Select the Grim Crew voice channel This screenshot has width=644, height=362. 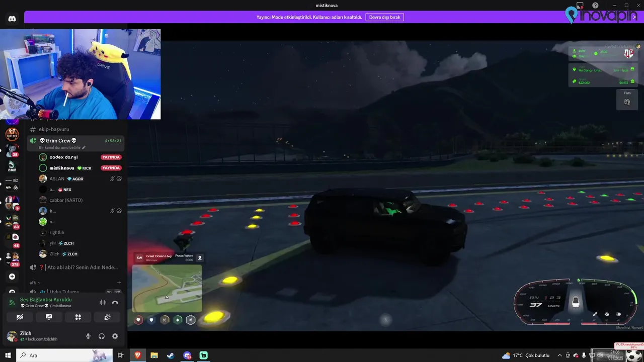[75, 143]
